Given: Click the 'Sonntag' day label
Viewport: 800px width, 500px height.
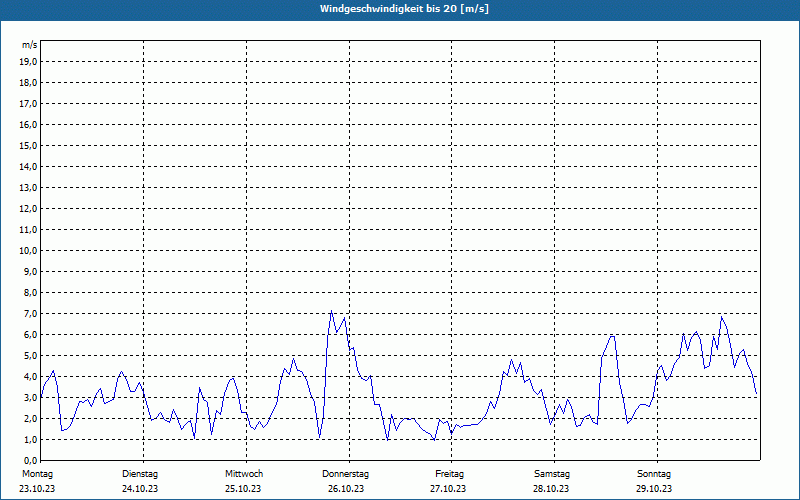Looking at the screenshot, I should (654, 474).
